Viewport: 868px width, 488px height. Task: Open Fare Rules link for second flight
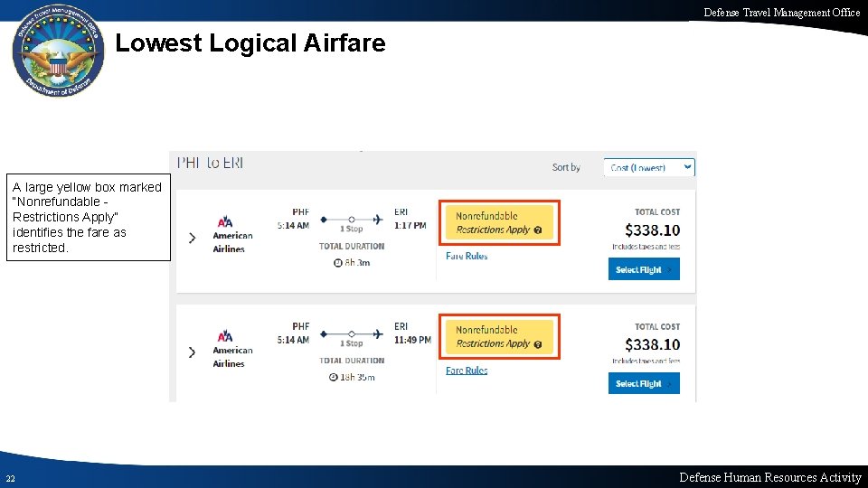pyautogui.click(x=467, y=371)
